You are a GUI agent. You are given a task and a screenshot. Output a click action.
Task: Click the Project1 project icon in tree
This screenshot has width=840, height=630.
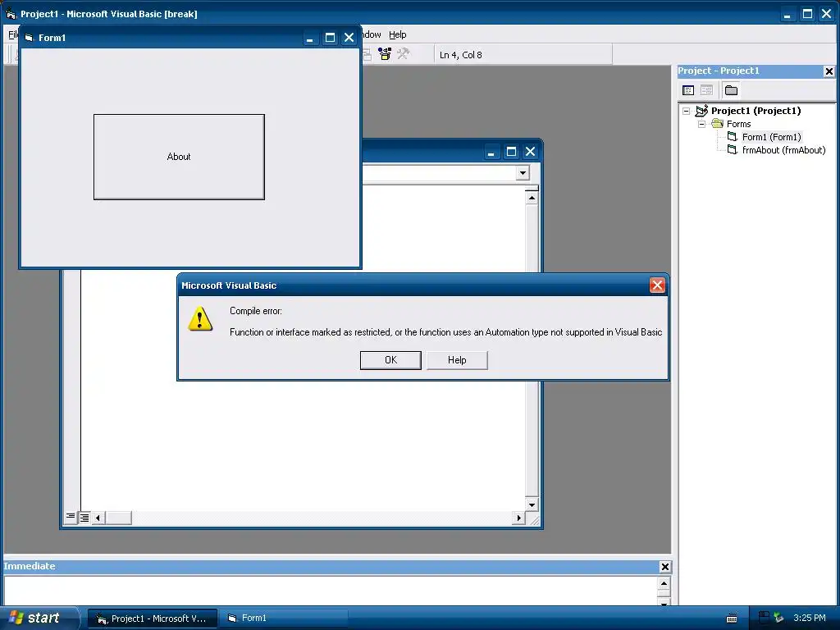702,111
